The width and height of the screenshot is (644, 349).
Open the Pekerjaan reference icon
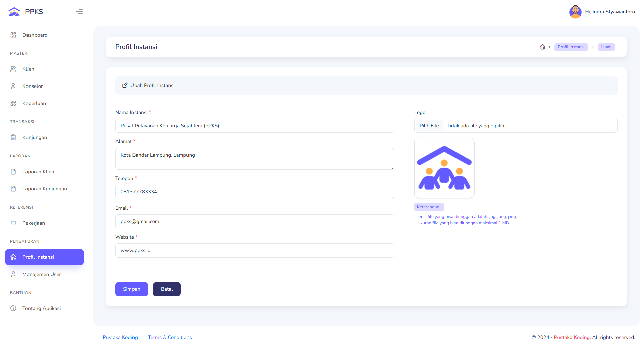point(13,223)
